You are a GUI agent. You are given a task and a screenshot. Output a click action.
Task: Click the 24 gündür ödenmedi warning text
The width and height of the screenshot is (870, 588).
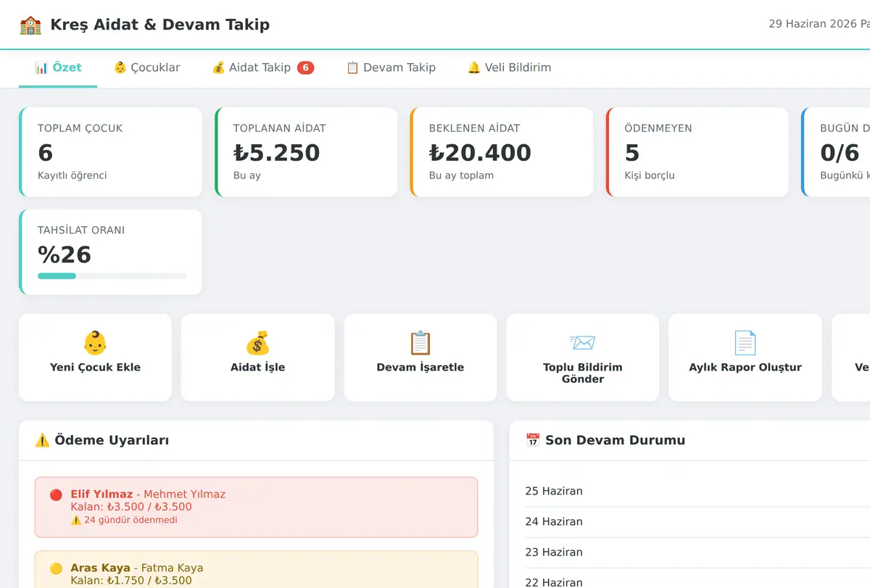pyautogui.click(x=124, y=520)
